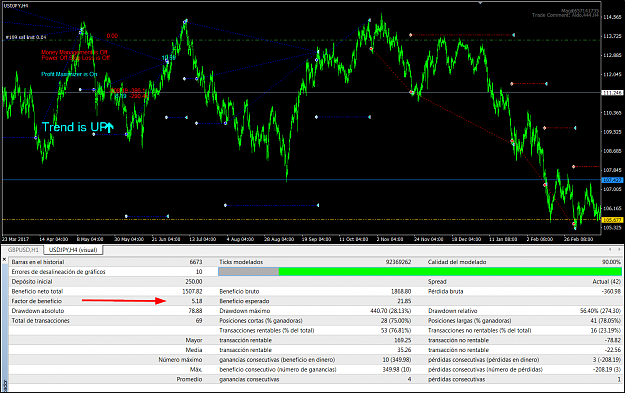The image size is (625, 393).
Task: Click the -22.56 average loss trade value
Action: pos(613,350)
